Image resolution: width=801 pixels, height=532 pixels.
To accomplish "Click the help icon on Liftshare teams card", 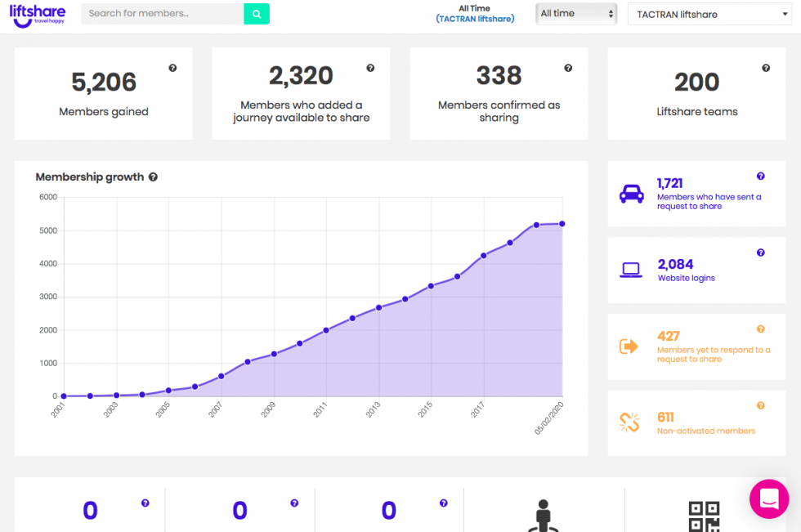I will (766, 69).
